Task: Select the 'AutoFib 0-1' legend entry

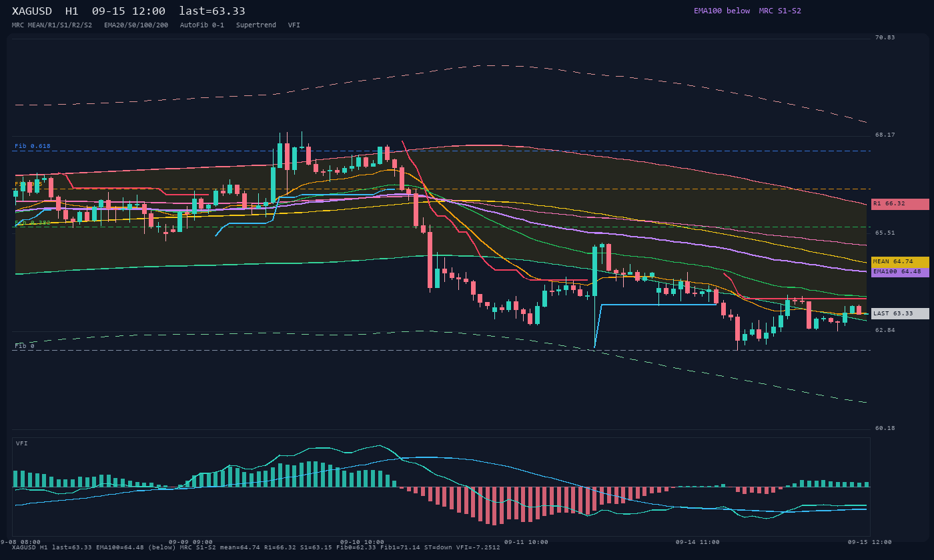Action: pyautogui.click(x=202, y=25)
